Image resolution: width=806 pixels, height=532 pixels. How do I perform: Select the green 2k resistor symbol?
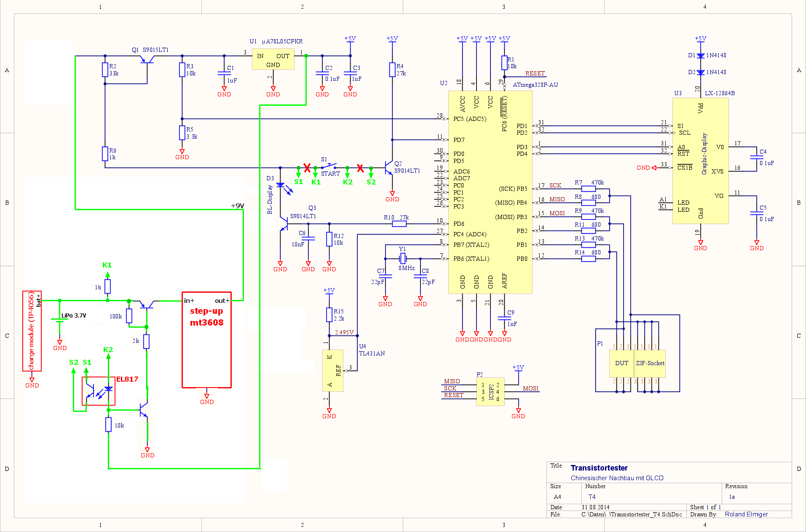coord(146,341)
